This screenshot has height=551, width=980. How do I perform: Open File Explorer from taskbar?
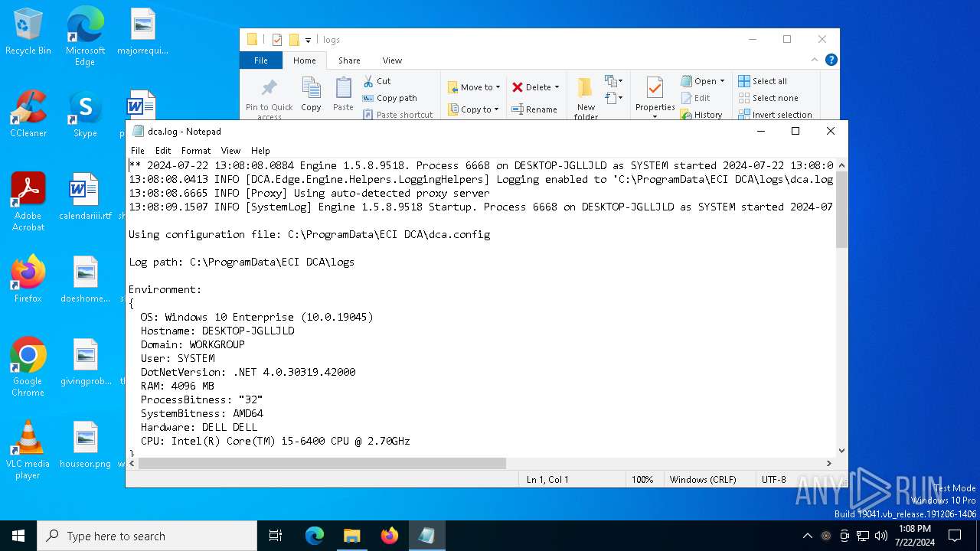(x=351, y=536)
